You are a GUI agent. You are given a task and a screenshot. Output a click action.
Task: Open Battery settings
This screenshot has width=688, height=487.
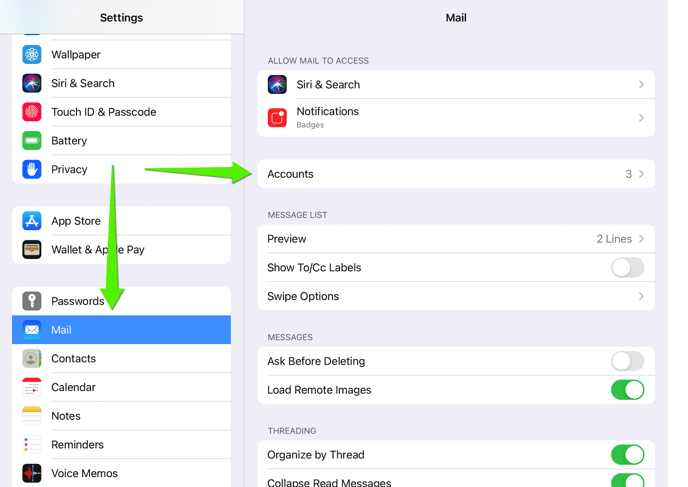click(x=122, y=141)
